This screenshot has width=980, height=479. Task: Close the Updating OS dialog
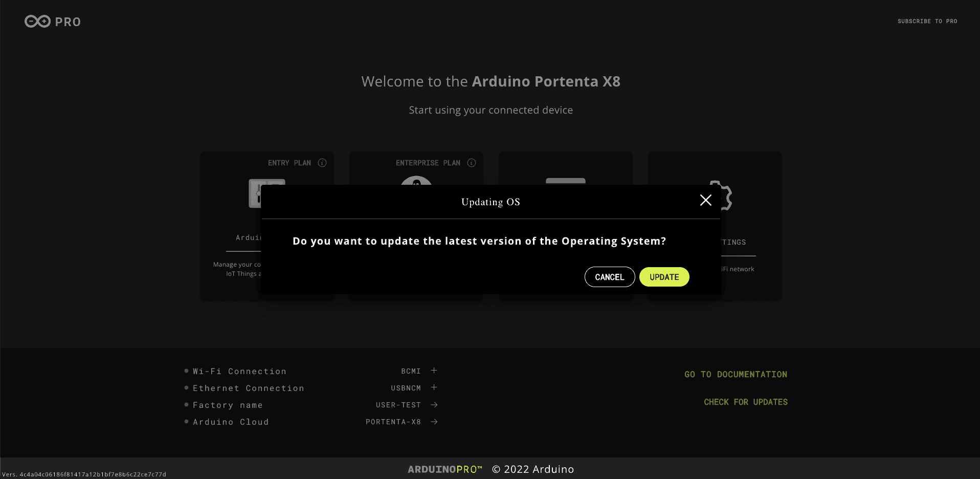tap(705, 201)
